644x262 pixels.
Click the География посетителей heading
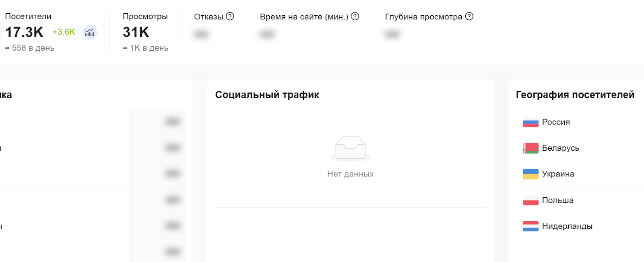point(575,95)
